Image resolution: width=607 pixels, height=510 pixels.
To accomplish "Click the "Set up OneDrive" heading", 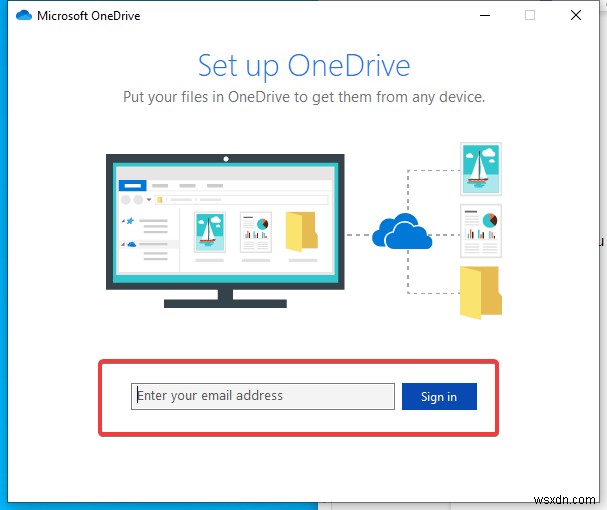I will pos(304,65).
